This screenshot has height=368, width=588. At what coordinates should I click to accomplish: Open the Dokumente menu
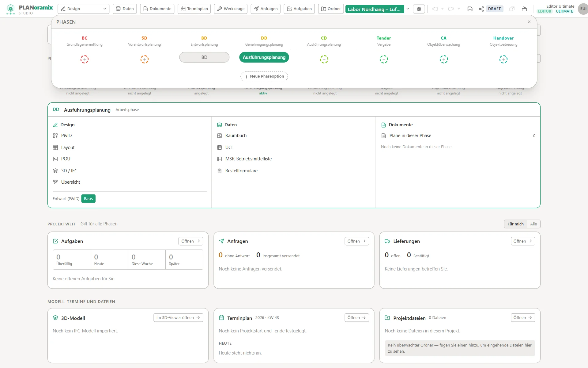(157, 9)
